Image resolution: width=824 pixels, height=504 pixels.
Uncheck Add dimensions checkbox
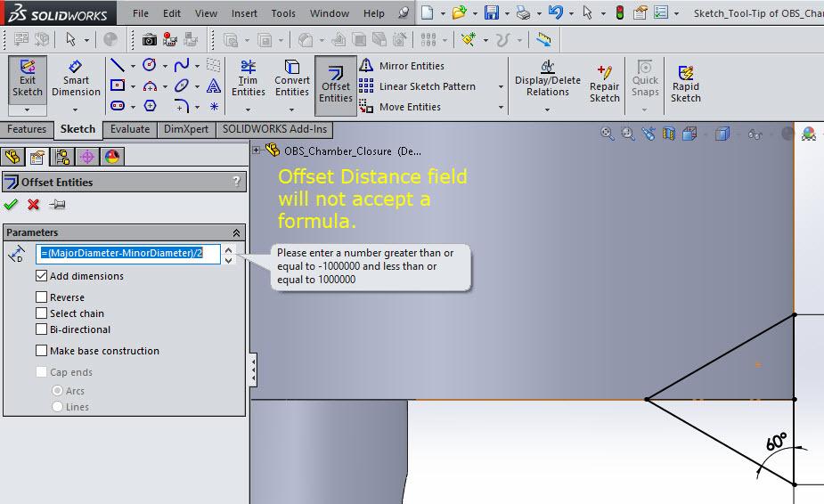point(42,275)
